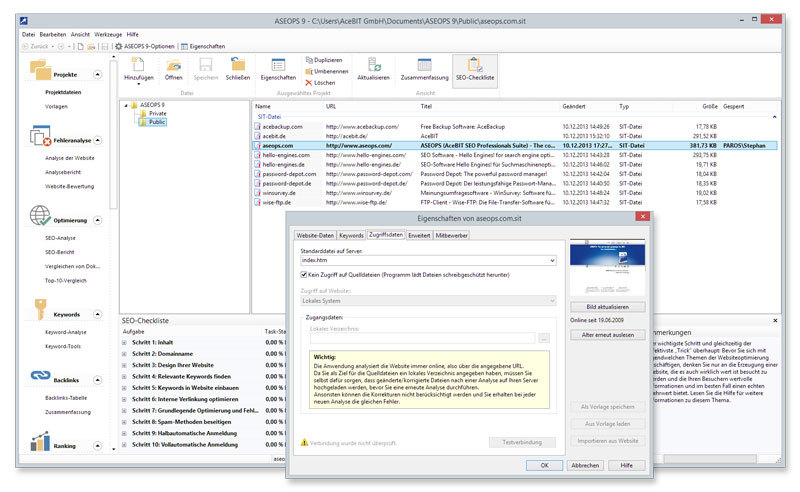Click the file icon of acebackup.com
This screenshot has height=492, width=800.
click(x=258, y=127)
